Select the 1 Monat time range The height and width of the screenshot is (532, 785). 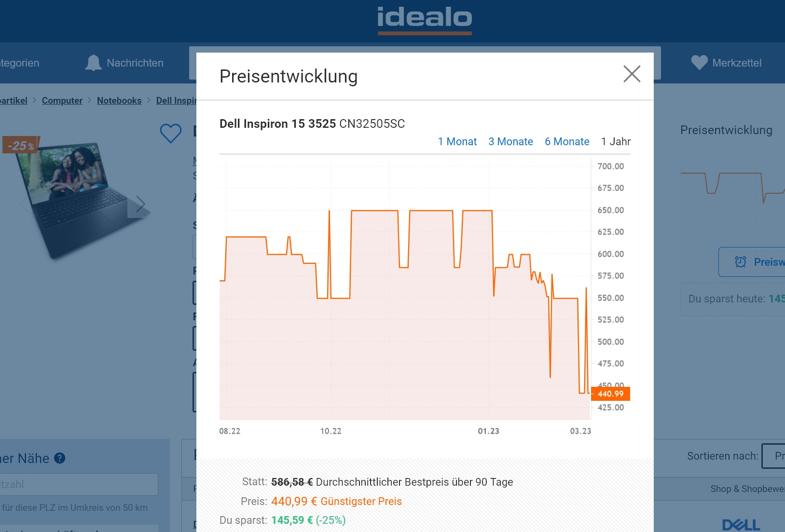(457, 142)
